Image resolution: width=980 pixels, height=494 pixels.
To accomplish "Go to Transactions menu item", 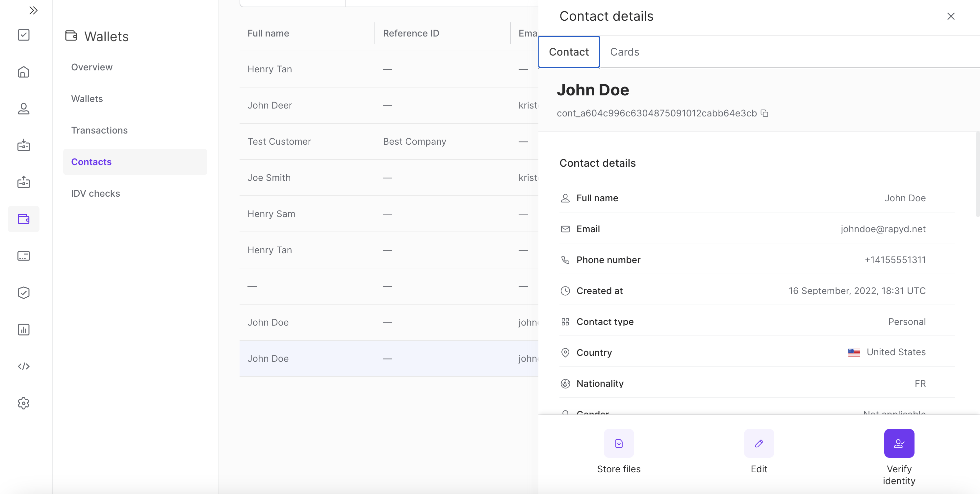I will (x=99, y=131).
